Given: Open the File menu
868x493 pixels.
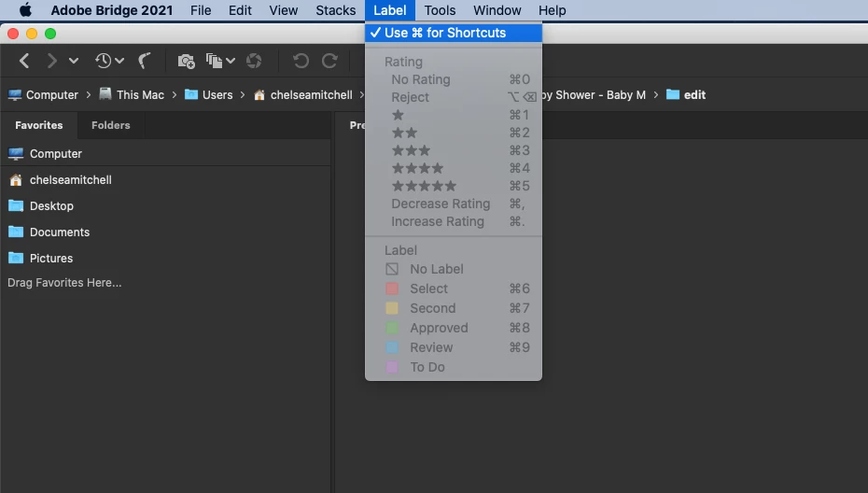Looking at the screenshot, I should pos(201,10).
